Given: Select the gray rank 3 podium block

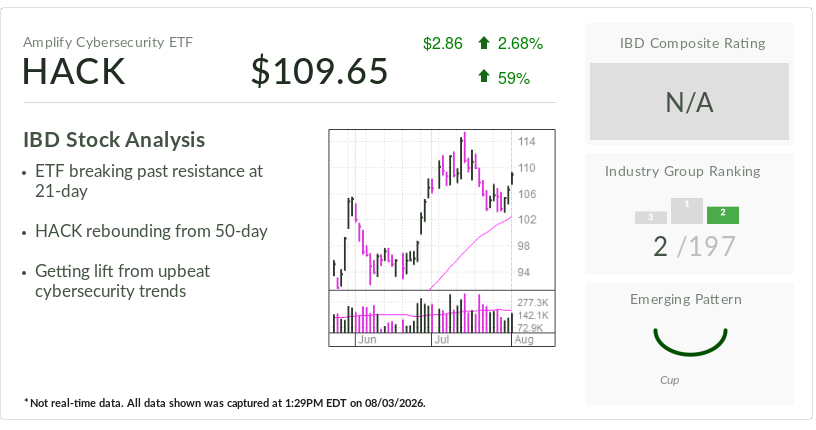Looking at the screenshot, I should (651, 218).
